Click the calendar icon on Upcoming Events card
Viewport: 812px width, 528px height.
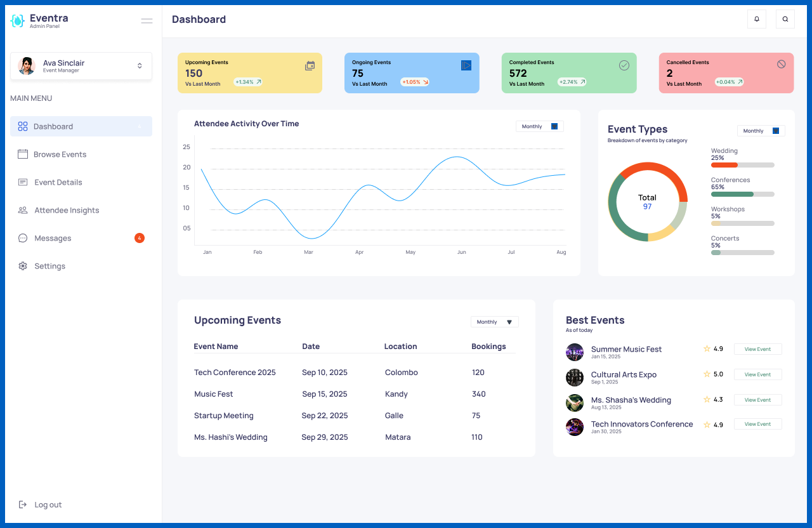[310, 65]
